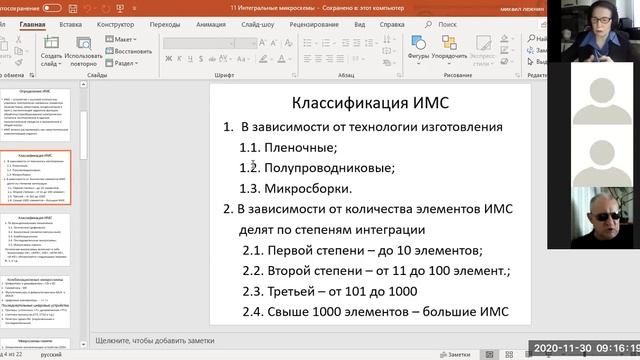Toggle italic К formatting
Image resolution: width=640 pixels, height=360 pixels.
[179, 59]
